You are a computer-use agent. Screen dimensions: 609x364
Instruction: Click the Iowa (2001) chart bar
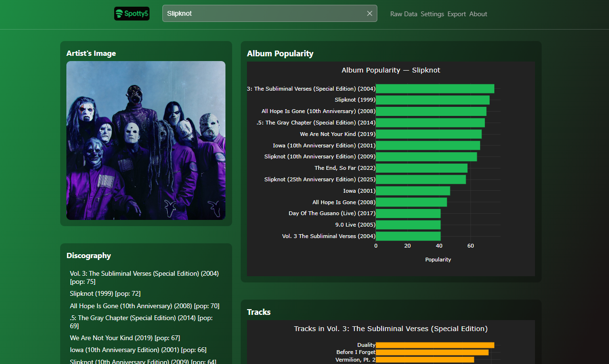pos(413,191)
